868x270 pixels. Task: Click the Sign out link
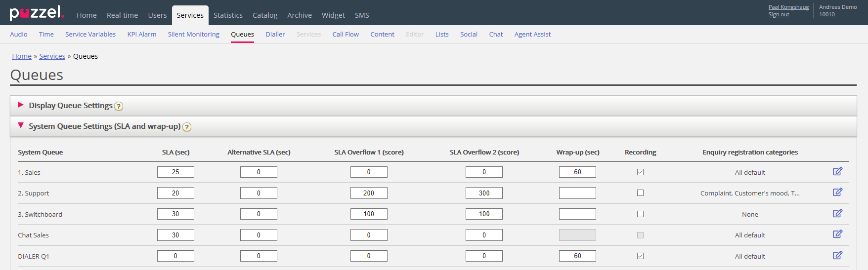(779, 15)
